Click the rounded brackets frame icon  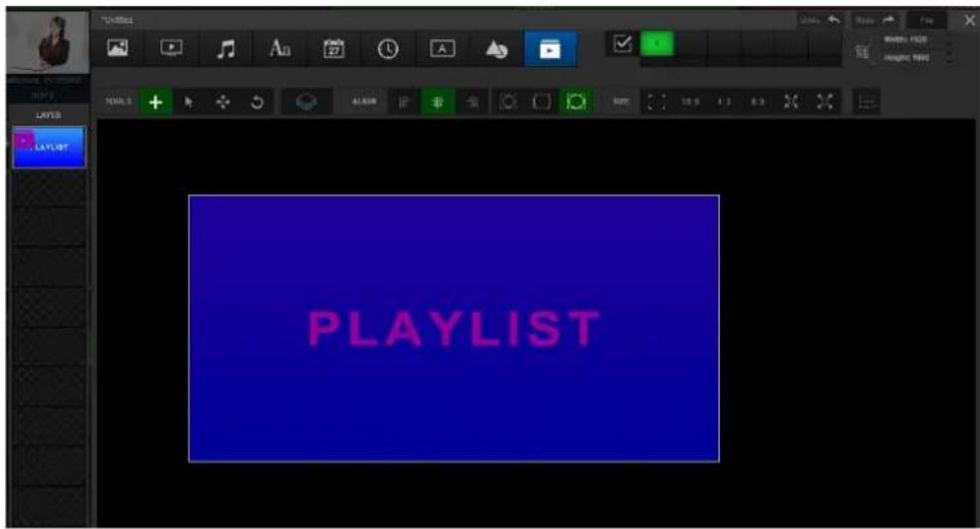(542, 102)
